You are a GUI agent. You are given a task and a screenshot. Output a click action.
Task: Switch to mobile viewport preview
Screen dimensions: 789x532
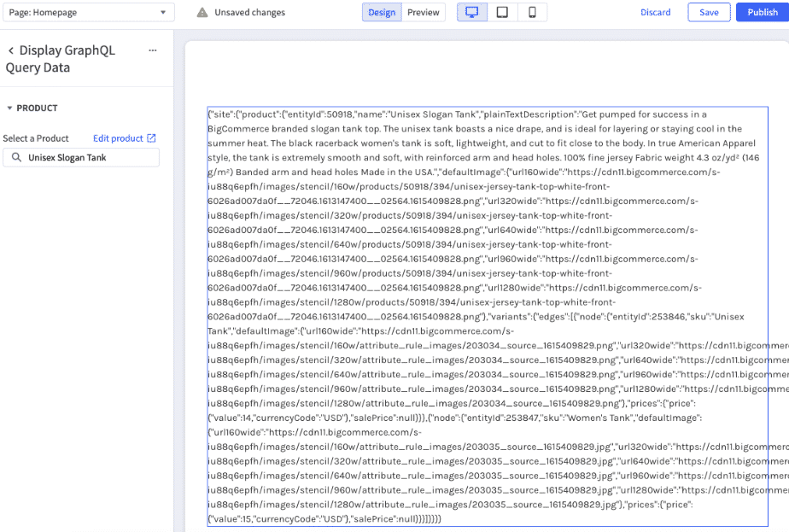[531, 12]
